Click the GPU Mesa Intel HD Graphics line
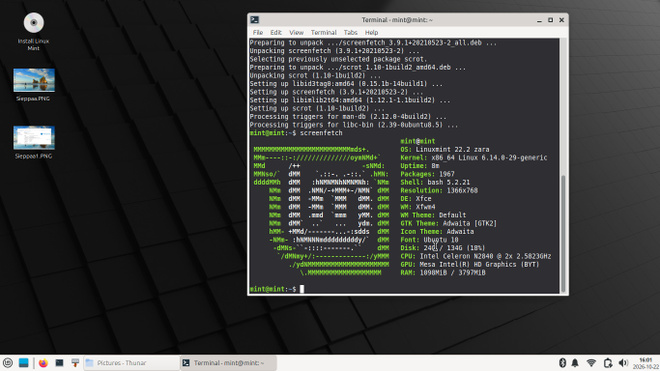The width and height of the screenshot is (660, 371). tap(470, 264)
